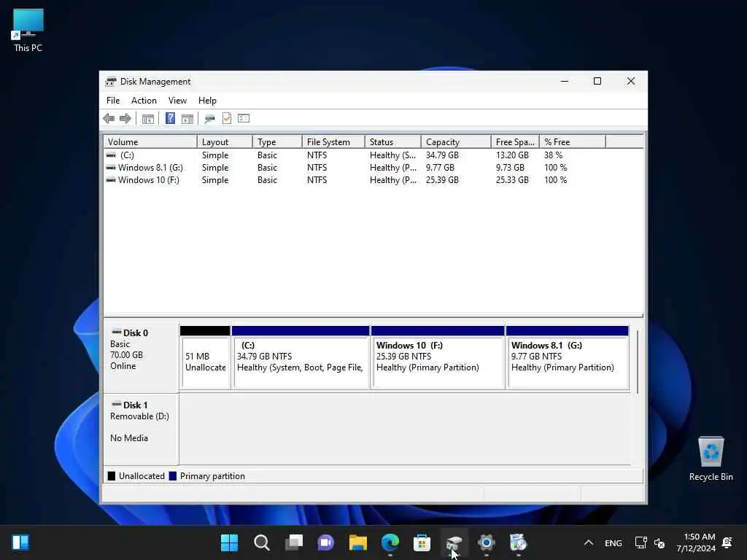Open the Recycle Bin desktop icon

[711, 459]
